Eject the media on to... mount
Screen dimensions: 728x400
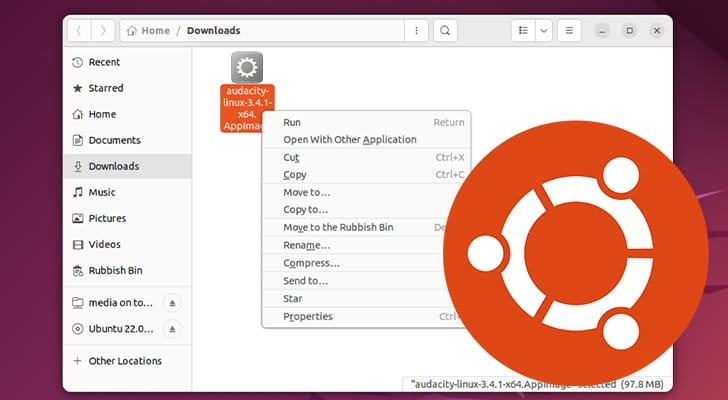pyautogui.click(x=172, y=303)
